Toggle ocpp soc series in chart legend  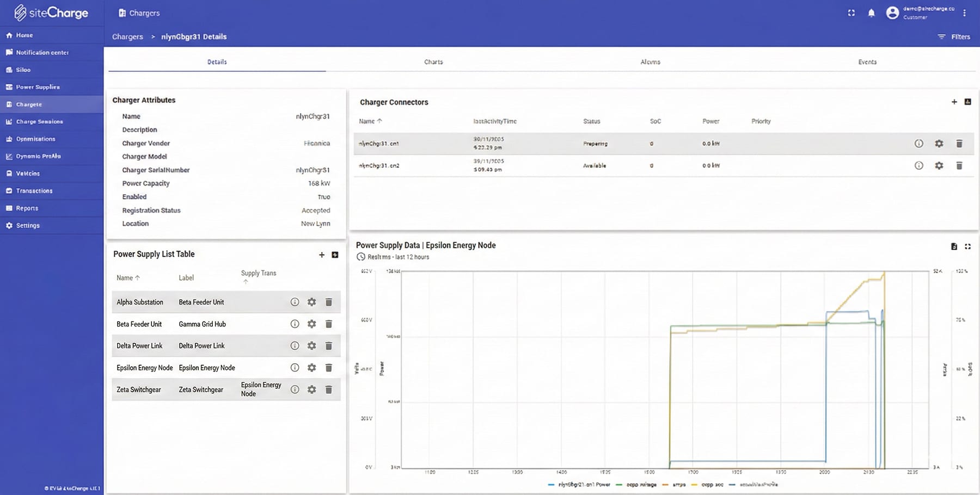tap(708, 484)
